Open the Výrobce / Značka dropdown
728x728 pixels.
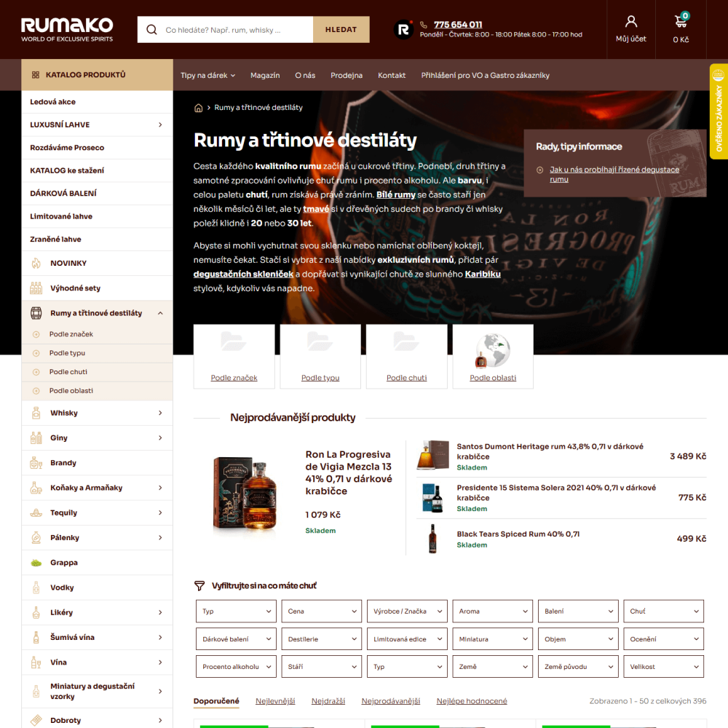click(407, 611)
